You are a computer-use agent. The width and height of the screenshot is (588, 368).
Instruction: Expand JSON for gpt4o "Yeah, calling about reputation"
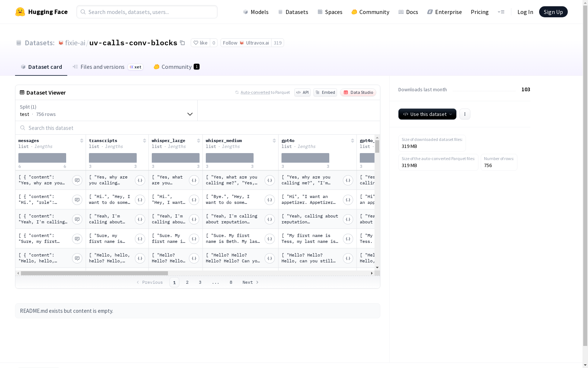tap(348, 219)
